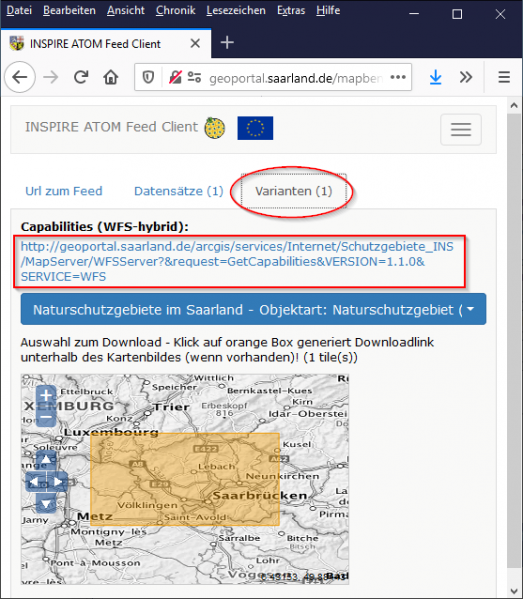The height and width of the screenshot is (599, 523).
Task: Open the Chronik menu
Action: point(175,10)
